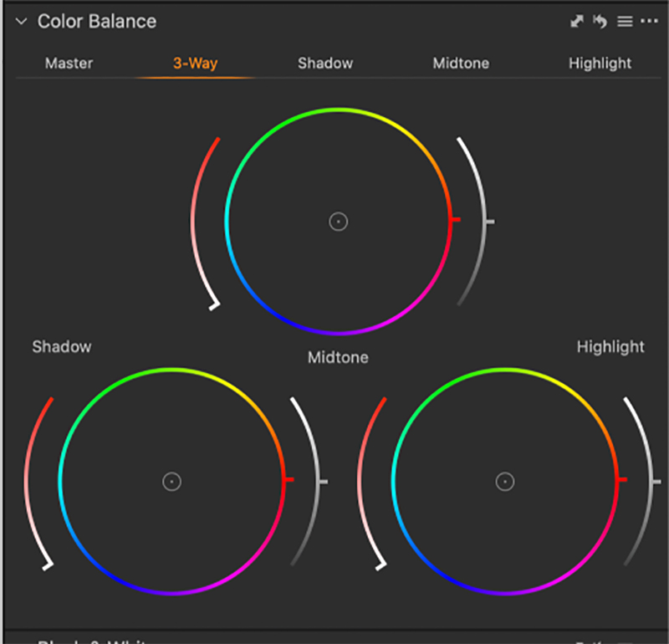Viewport: 669px width, 644px height.
Task: Click the Shadow wheel center point
Action: point(171,481)
